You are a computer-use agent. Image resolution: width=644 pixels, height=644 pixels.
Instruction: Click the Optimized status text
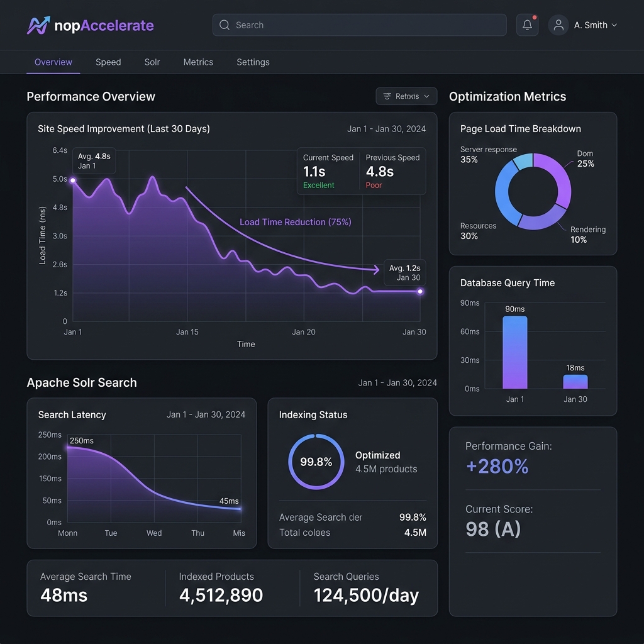(x=377, y=455)
